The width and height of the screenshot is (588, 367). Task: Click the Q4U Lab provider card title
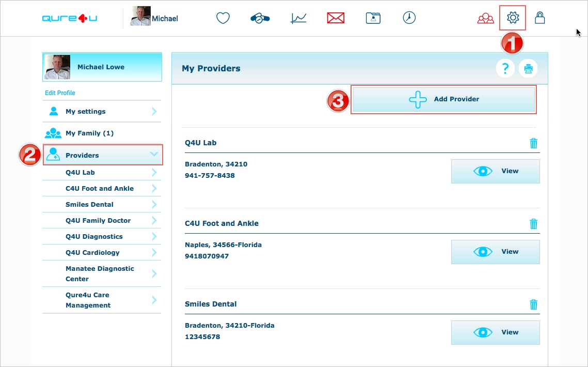pyautogui.click(x=201, y=143)
